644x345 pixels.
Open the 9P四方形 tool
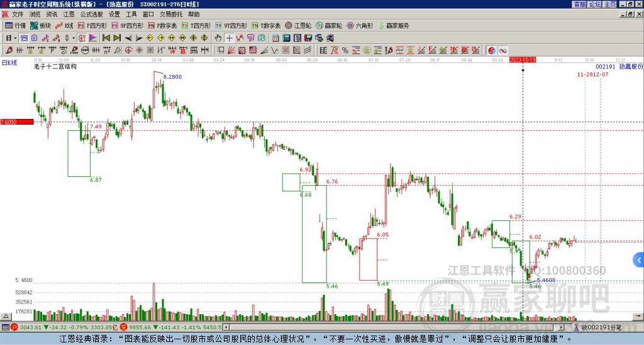point(127,26)
